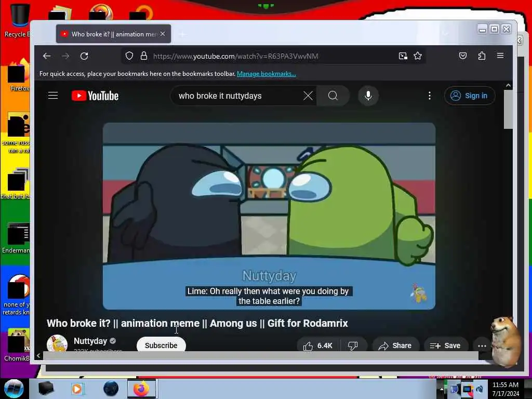Open the media player taskbar icon
Image resolution: width=532 pixels, height=399 pixels.
pyautogui.click(x=77, y=389)
